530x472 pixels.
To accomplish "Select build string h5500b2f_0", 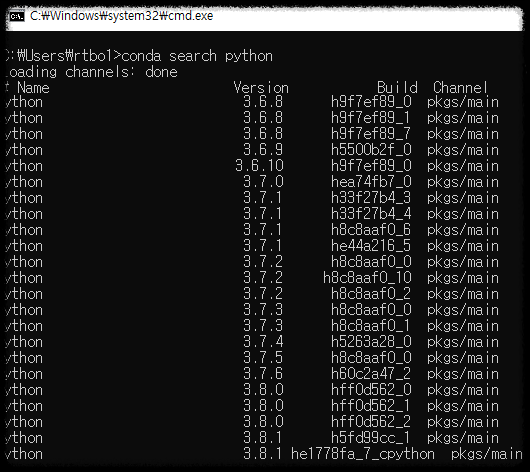I will pos(371,150).
